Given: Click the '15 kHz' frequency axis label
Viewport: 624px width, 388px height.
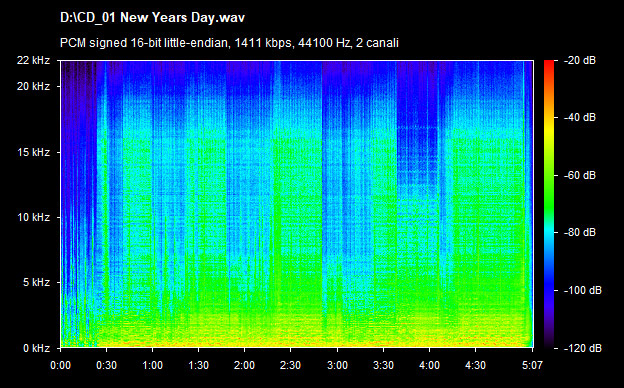Looking at the screenshot, I should (x=33, y=152).
